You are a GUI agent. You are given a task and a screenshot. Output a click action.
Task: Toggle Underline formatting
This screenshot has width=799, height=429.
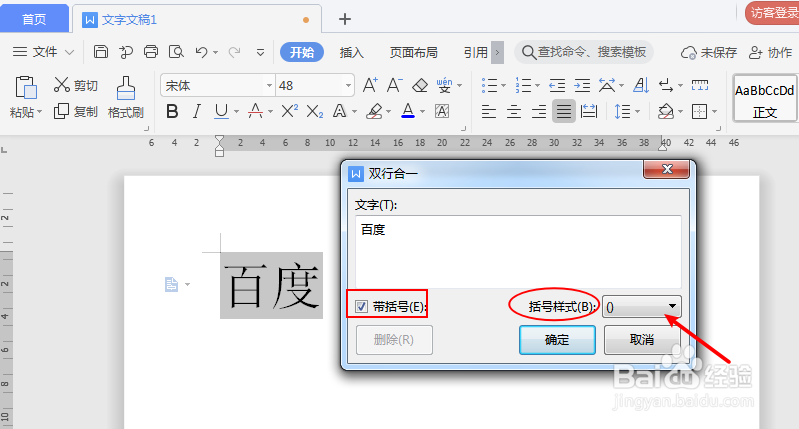click(221, 111)
